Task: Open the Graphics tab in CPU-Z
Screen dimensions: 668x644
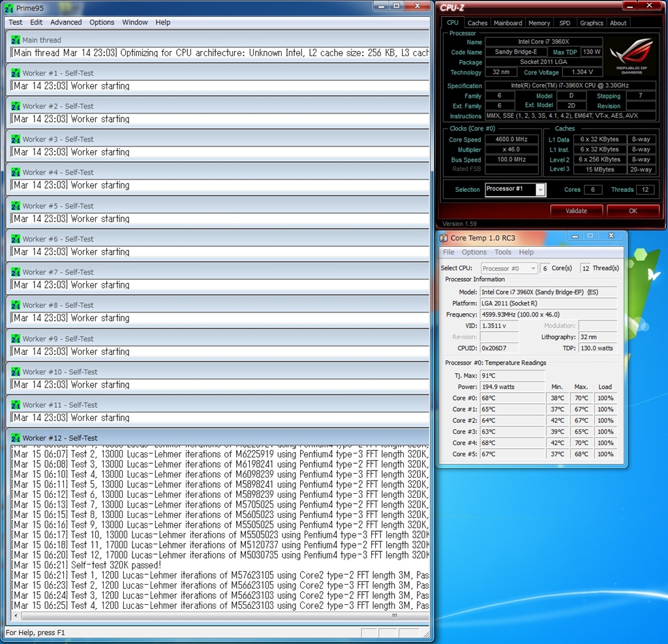Action: click(x=591, y=23)
